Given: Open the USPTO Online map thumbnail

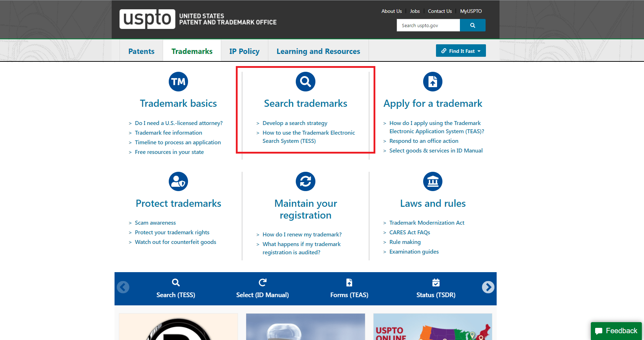Looking at the screenshot, I should [433, 327].
